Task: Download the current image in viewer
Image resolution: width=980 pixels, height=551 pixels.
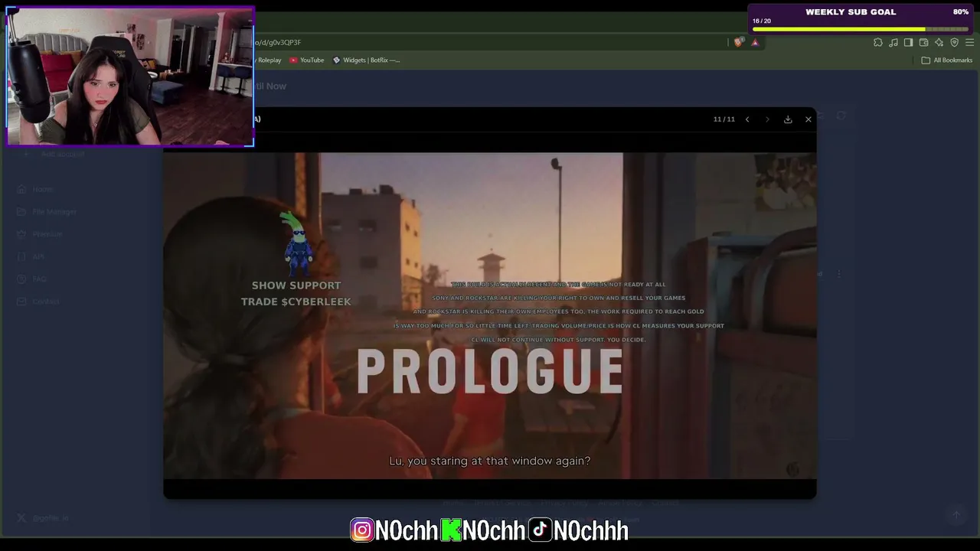Action: [x=788, y=119]
